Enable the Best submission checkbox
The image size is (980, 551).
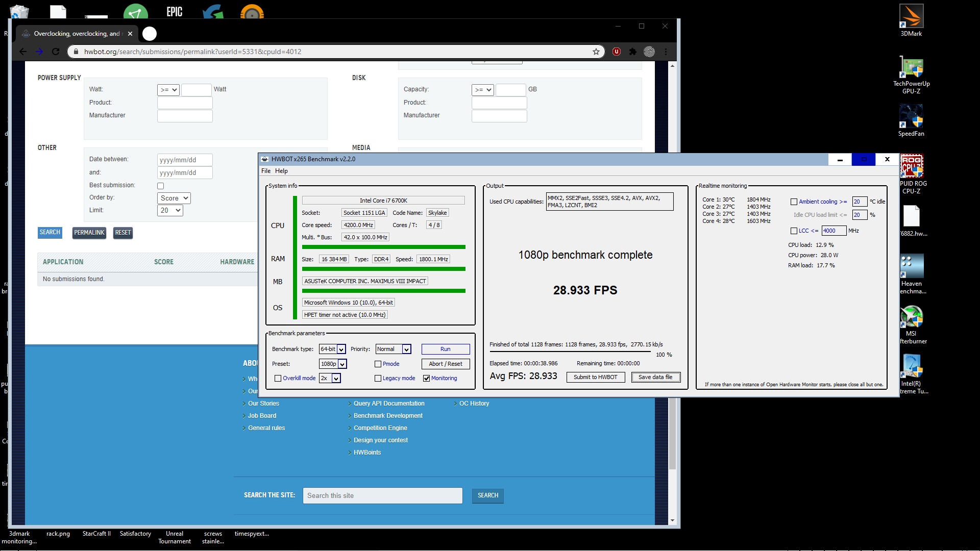(x=161, y=186)
